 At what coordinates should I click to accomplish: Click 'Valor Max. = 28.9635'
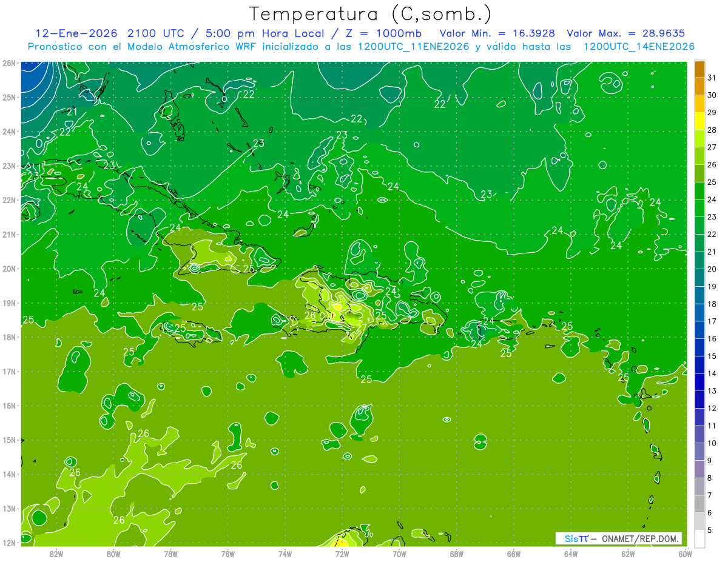[627, 33]
